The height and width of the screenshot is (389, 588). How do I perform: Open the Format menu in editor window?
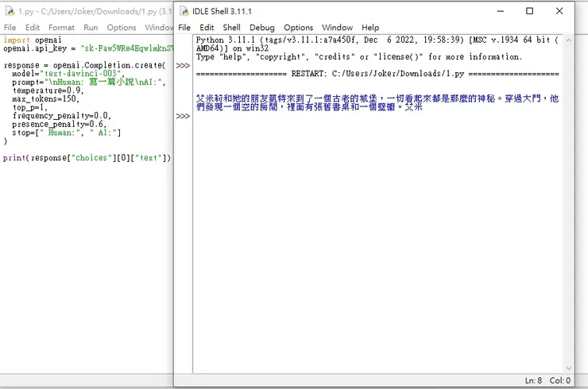tap(61, 27)
